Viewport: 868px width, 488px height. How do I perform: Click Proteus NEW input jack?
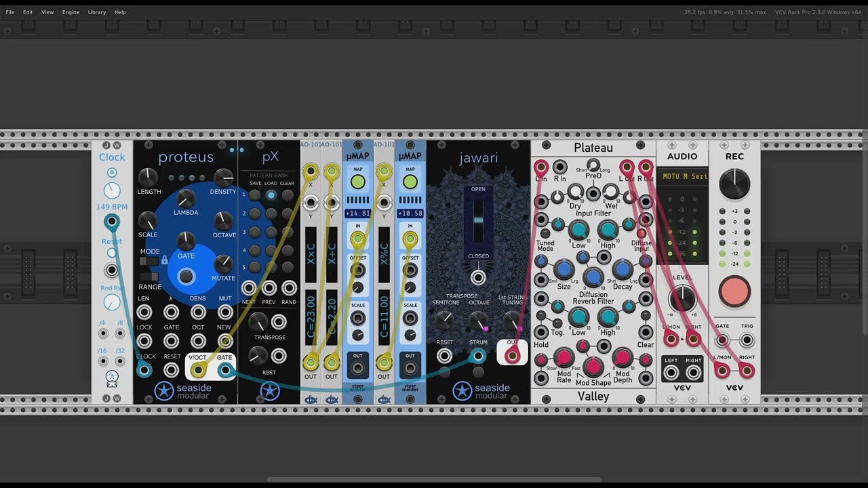pos(224,340)
